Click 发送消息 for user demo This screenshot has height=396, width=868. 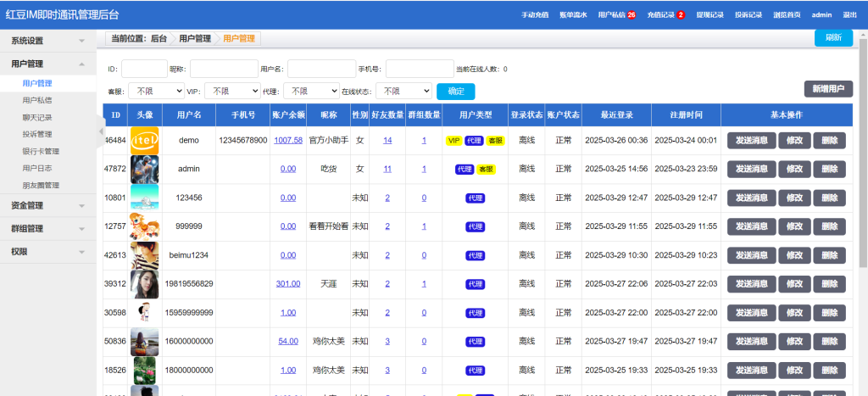(x=751, y=141)
